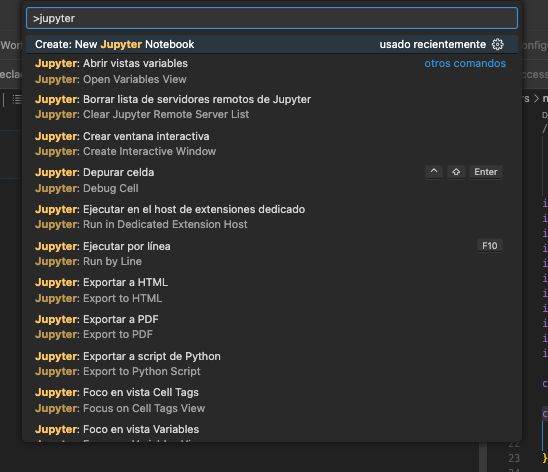The height and width of the screenshot is (472, 548).
Task: Click the Control caret keybinding badge
Action: tap(434, 172)
